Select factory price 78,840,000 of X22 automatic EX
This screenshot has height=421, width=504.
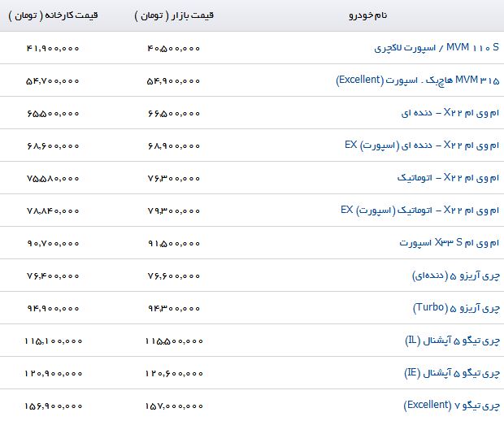pos(53,210)
